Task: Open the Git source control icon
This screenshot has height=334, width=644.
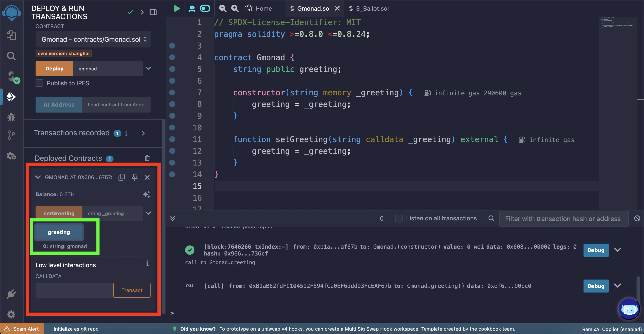Action: [x=11, y=135]
